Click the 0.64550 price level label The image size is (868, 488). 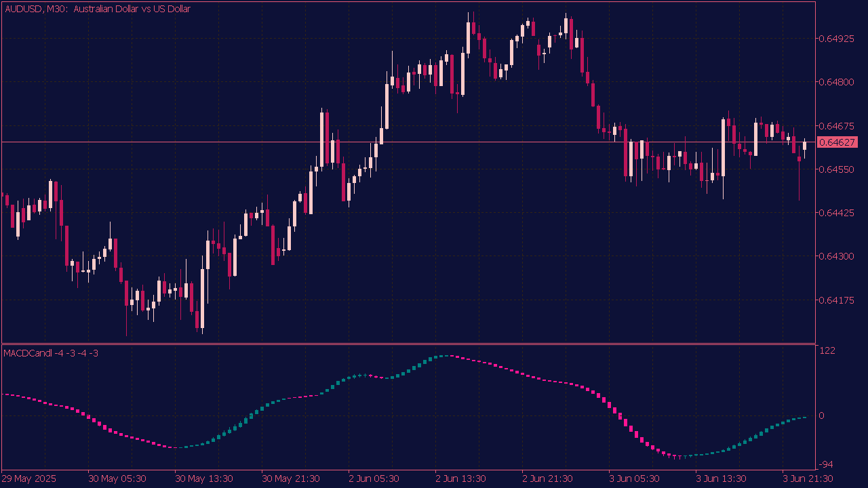(835, 169)
